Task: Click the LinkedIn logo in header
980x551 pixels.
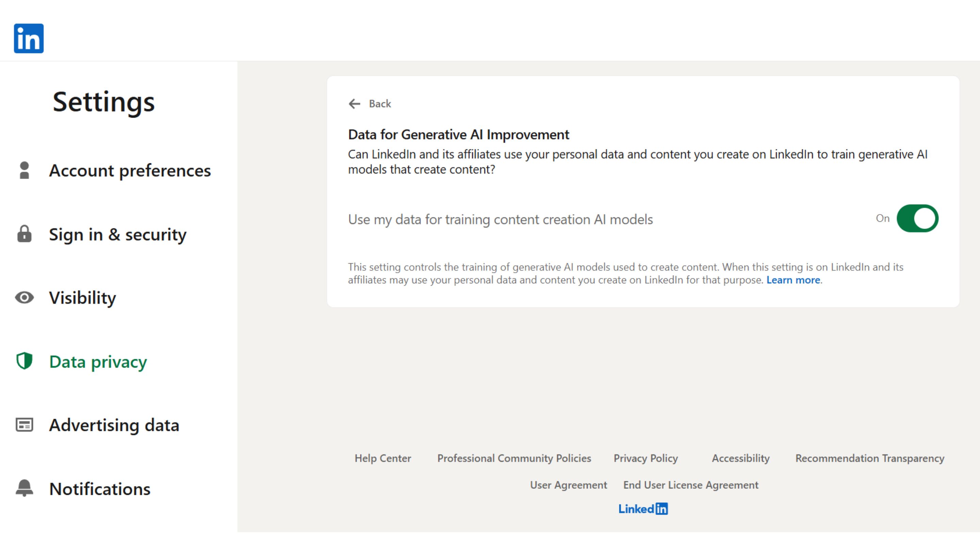Action: [29, 38]
